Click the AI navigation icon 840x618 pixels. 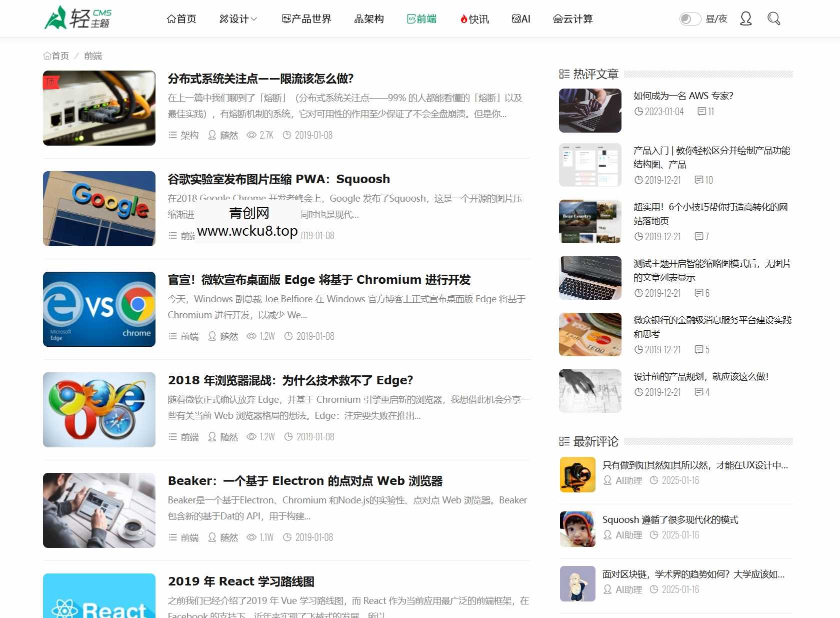515,19
